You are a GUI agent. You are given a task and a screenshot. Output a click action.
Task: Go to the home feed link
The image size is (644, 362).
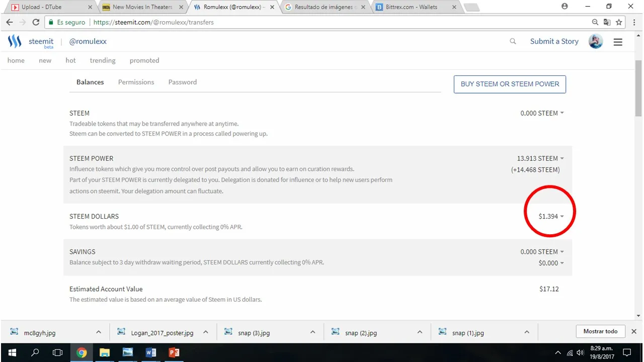click(16, 60)
